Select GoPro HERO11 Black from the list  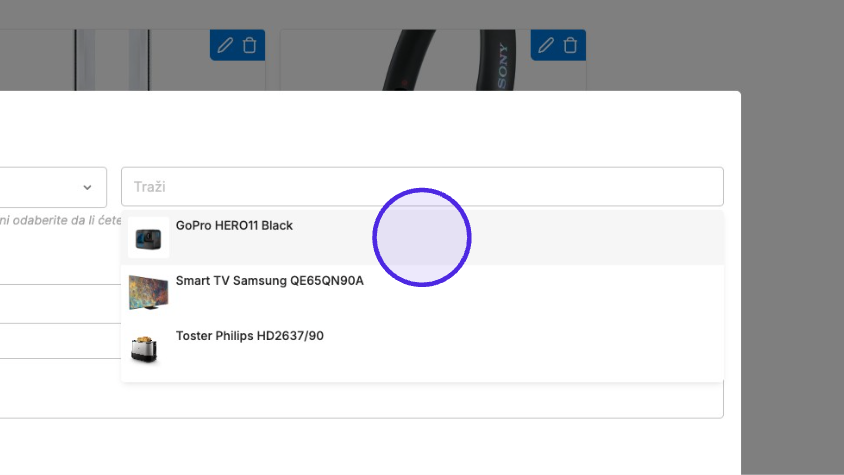coord(422,238)
